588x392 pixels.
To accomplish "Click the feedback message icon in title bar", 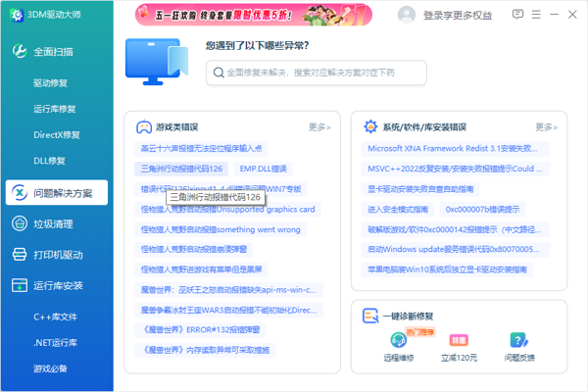I will point(517,14).
